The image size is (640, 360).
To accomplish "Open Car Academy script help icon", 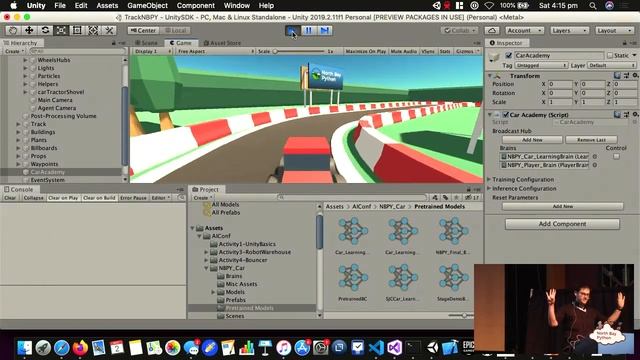I will 618,115.
